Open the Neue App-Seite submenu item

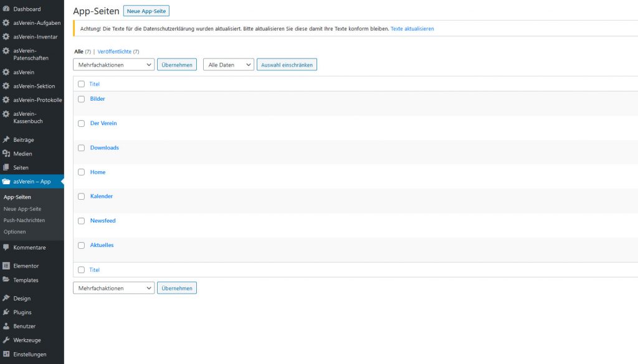point(22,209)
